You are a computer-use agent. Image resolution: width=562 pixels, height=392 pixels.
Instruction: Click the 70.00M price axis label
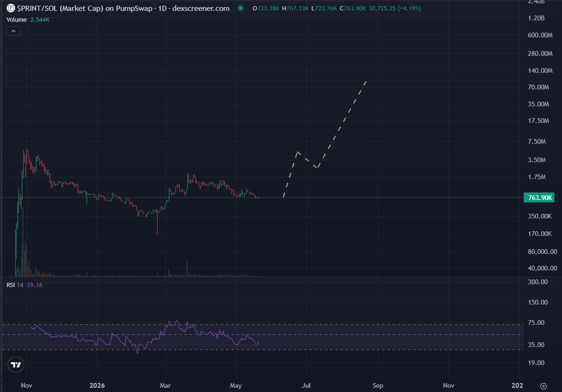tap(538, 87)
